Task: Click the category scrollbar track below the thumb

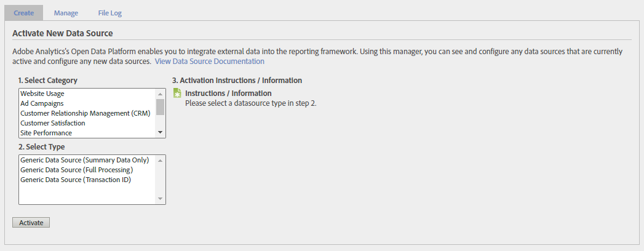Action: pyautogui.click(x=160, y=122)
